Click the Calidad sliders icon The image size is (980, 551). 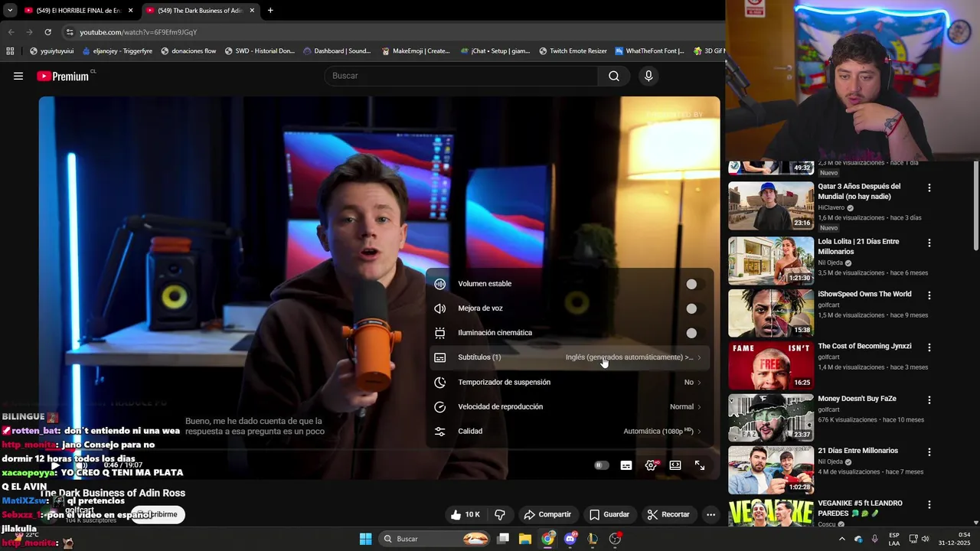[439, 431]
